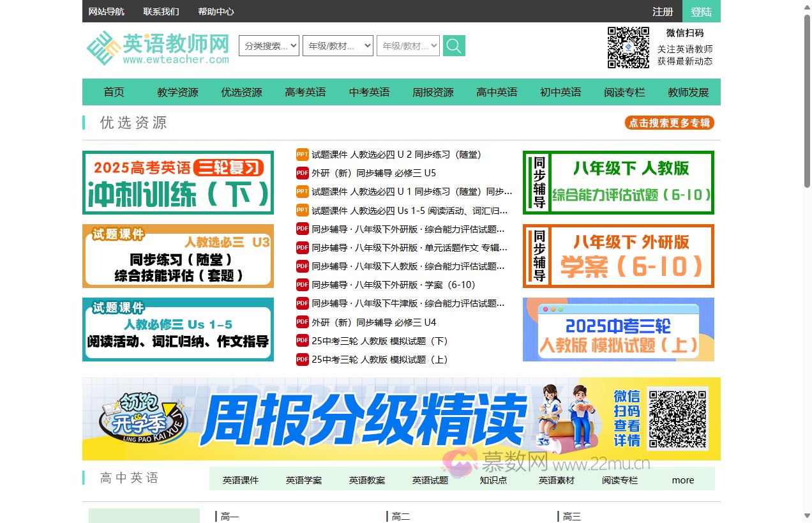
Task: Click the magnifier search button
Action: pyautogui.click(x=454, y=46)
